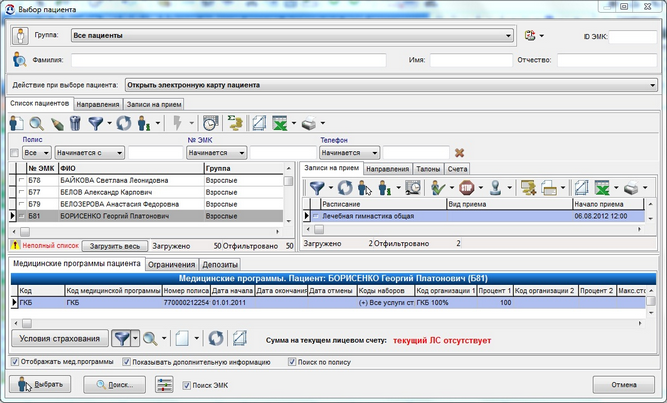Click the patient group icon next to Группа
The width and height of the screenshot is (667, 403).
click(x=20, y=36)
